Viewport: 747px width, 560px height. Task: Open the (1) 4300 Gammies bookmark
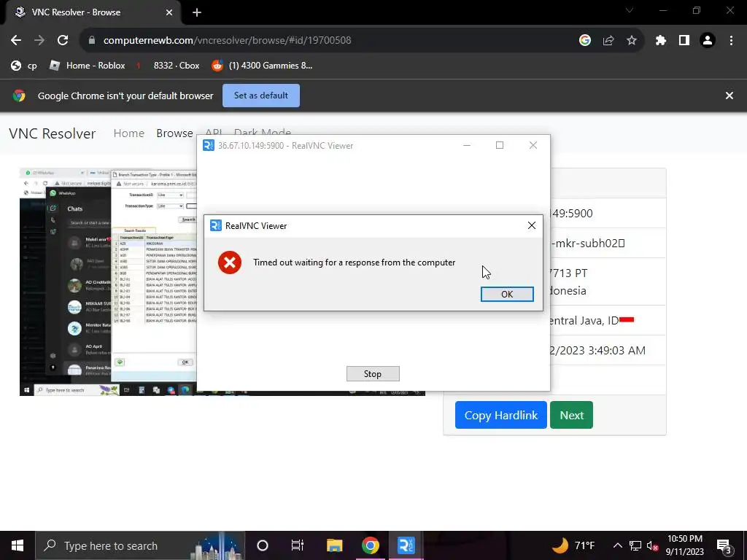coord(262,66)
